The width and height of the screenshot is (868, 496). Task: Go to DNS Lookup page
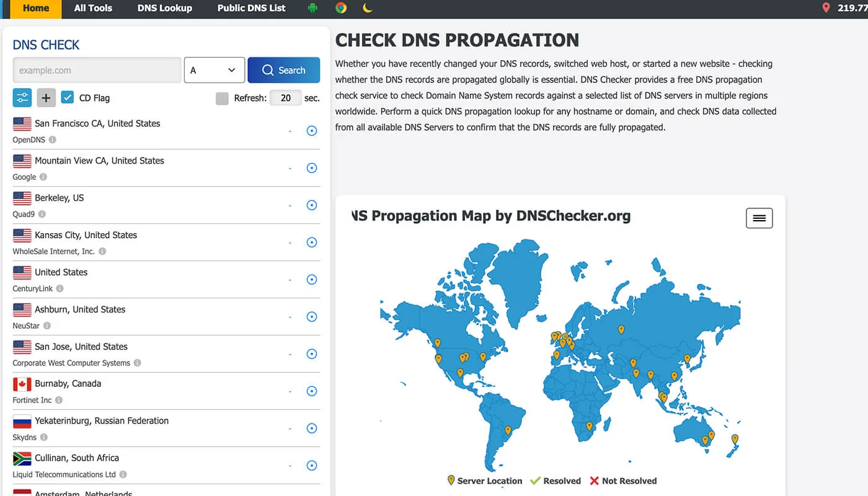pyautogui.click(x=165, y=8)
